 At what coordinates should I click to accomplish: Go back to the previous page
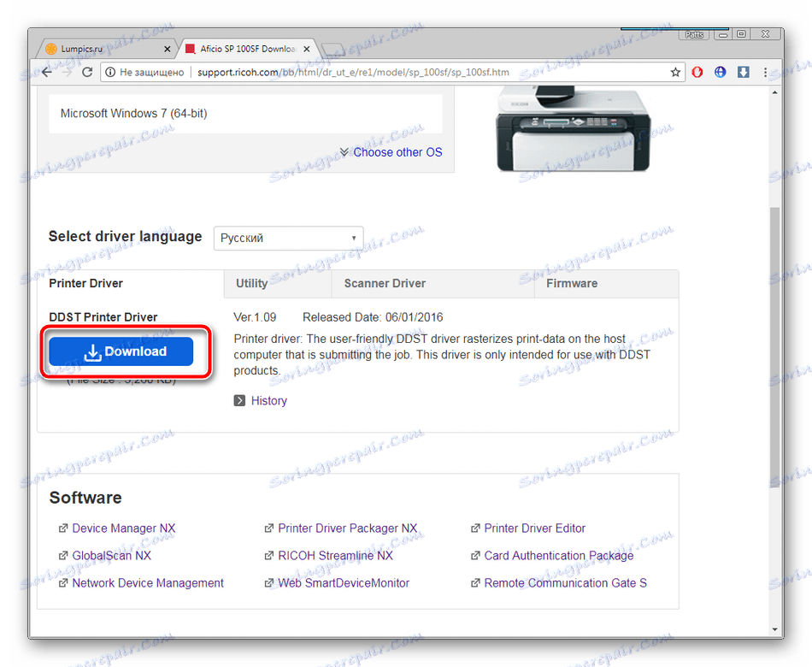click(47, 72)
